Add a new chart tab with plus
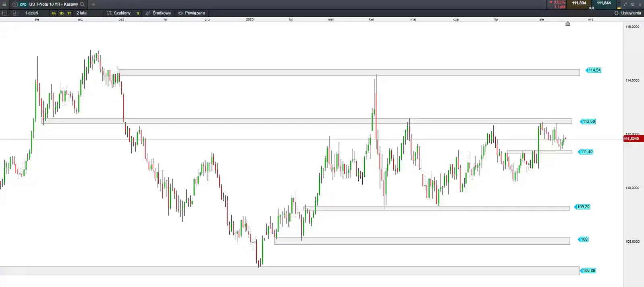This screenshot has height=287, width=644. coord(93,4)
